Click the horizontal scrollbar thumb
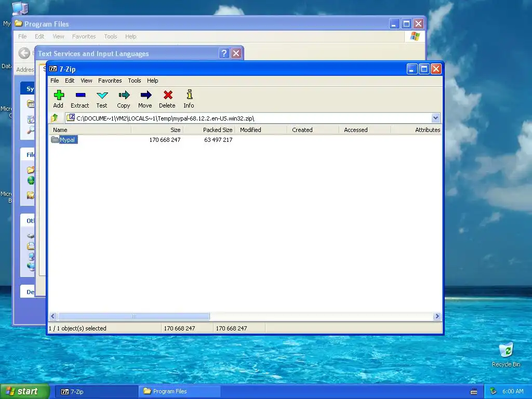This screenshot has height=399, width=532. (x=134, y=316)
